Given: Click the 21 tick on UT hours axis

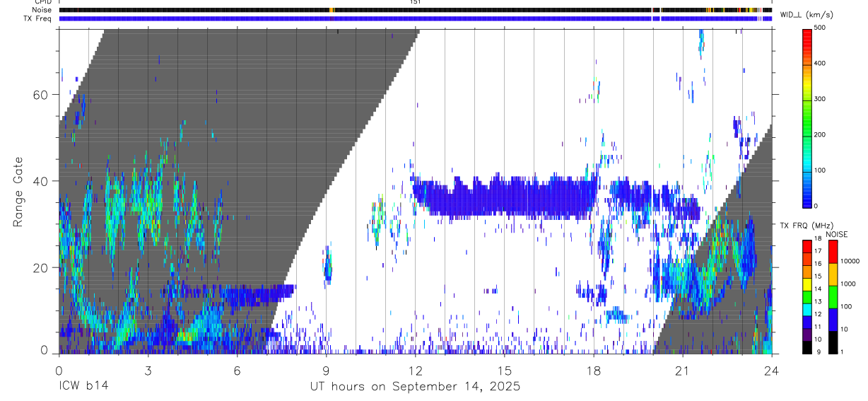Looking at the screenshot, I should (x=683, y=371).
